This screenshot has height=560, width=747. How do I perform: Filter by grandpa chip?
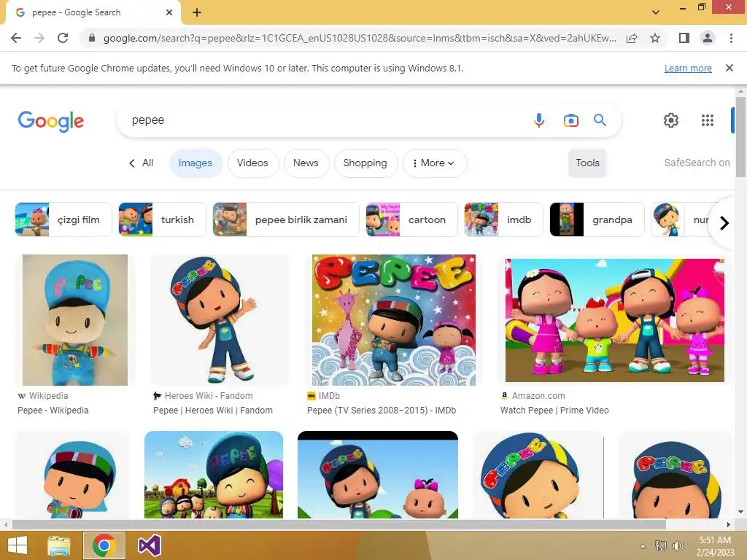[x=597, y=219]
